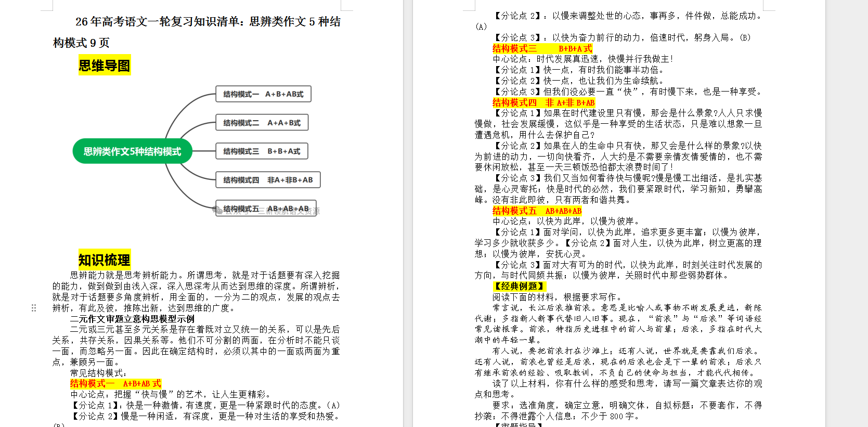Click mind map node 结构模式三 B+B+A式
Viewport: 868px width, 427px height.
point(262,151)
